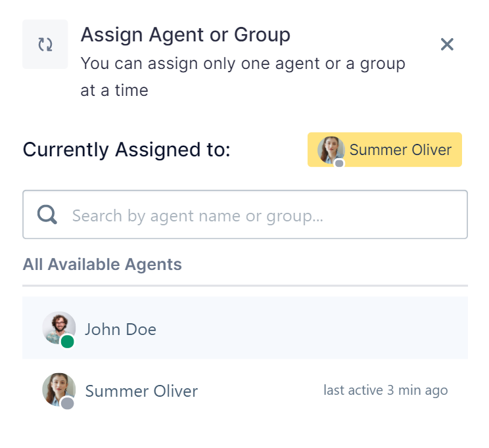Click John Doe's profile avatar

tap(58, 328)
